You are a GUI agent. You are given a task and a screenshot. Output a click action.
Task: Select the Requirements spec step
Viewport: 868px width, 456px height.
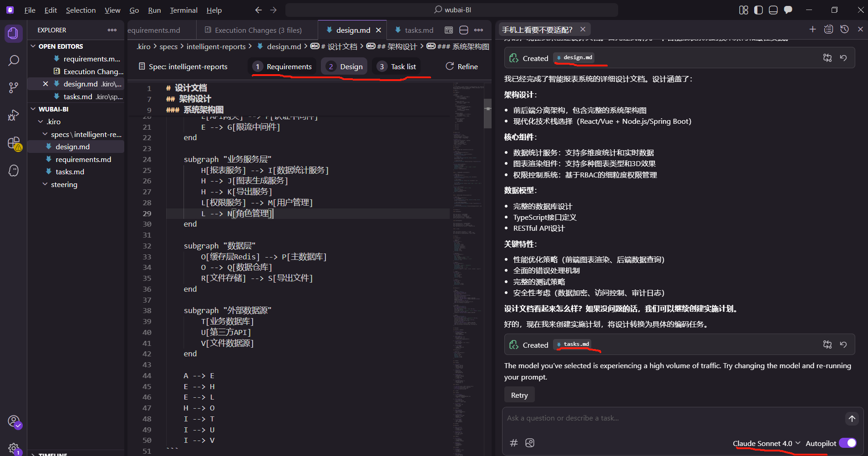[x=283, y=66]
